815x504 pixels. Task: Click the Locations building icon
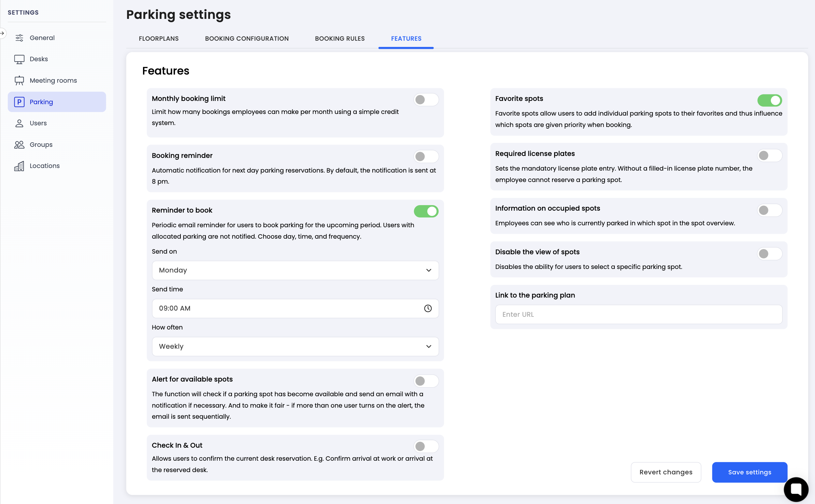pos(19,166)
